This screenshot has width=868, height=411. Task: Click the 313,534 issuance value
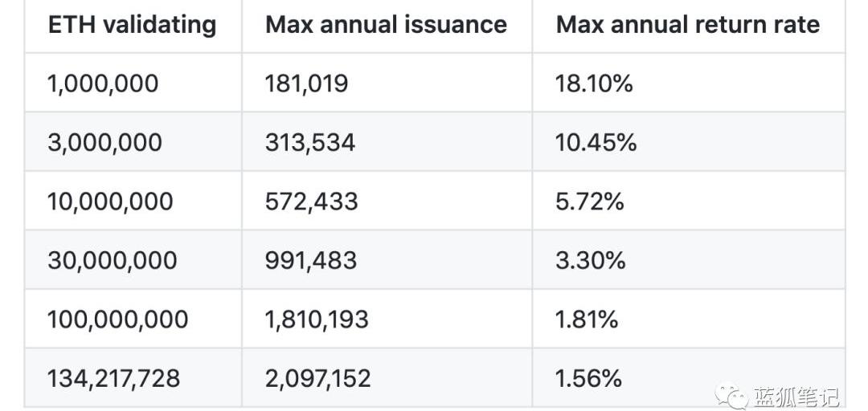(x=309, y=143)
